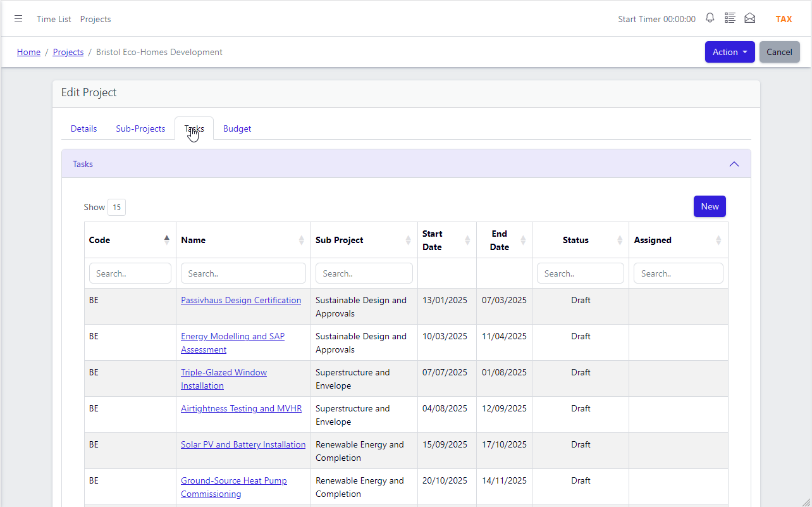Sort by End Date column sort icon

click(x=523, y=240)
